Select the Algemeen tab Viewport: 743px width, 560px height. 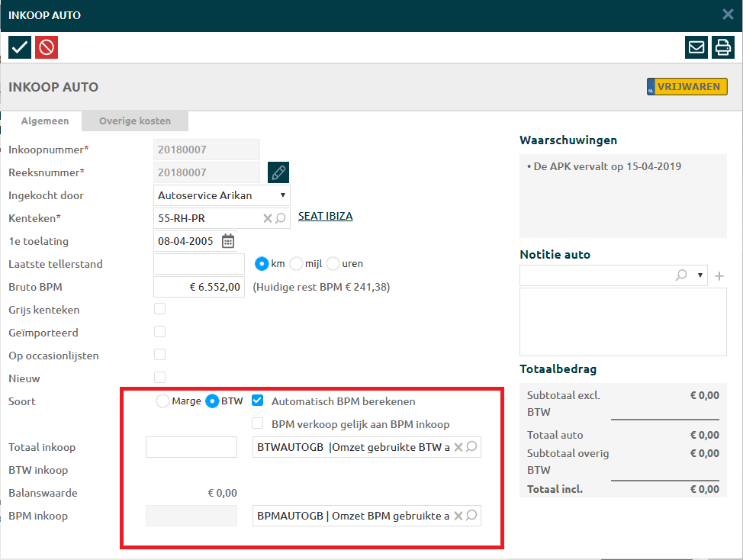[45, 121]
